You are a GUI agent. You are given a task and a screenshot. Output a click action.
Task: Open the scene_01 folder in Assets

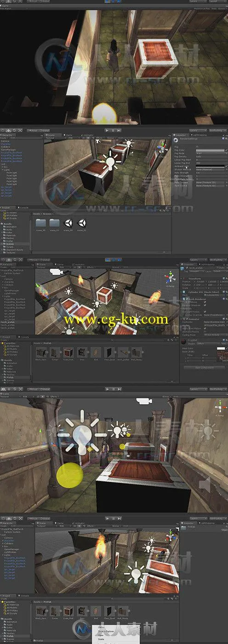tap(55, 222)
